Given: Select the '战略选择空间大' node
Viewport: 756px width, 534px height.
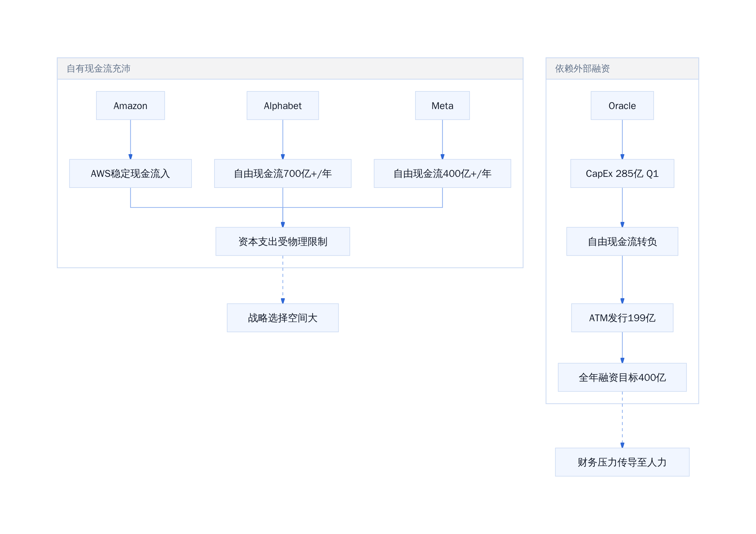Looking at the screenshot, I should pos(283,318).
